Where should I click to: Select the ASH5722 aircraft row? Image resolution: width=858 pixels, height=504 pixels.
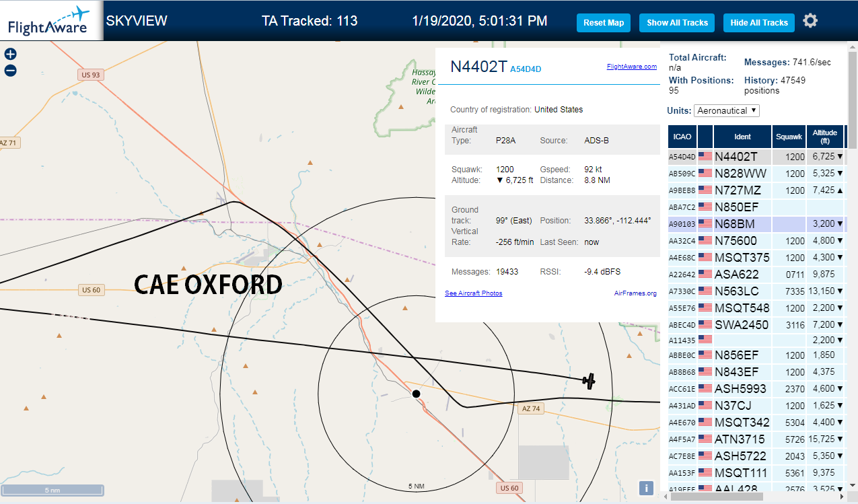[757, 456]
